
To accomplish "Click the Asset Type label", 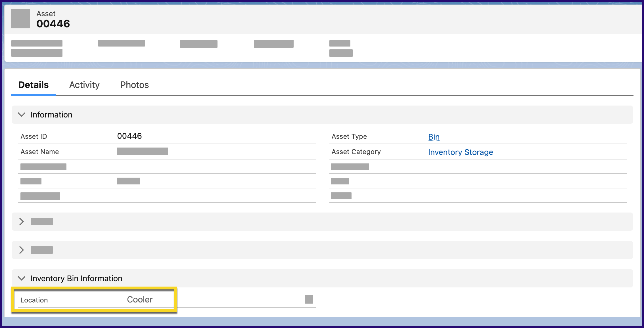I will pyautogui.click(x=349, y=136).
